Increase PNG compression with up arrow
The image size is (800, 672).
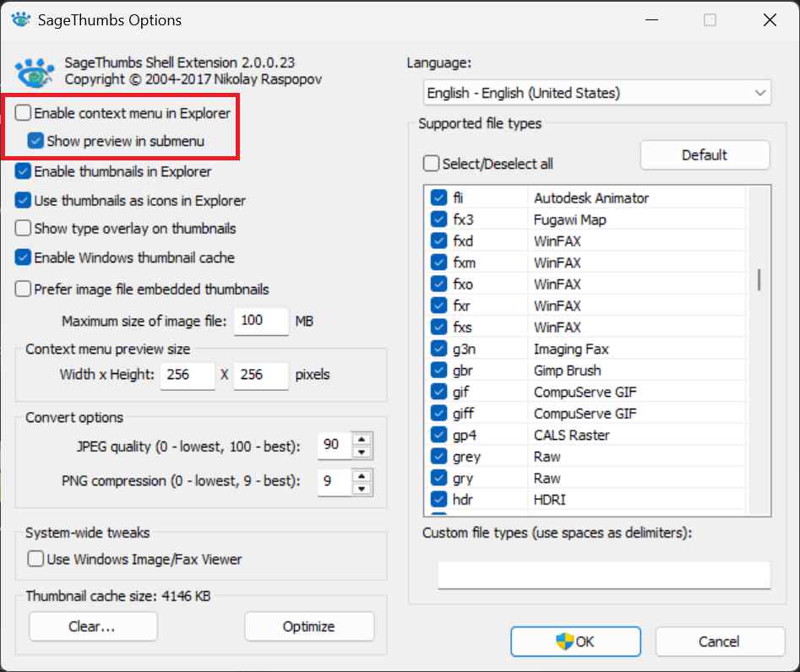(362, 475)
